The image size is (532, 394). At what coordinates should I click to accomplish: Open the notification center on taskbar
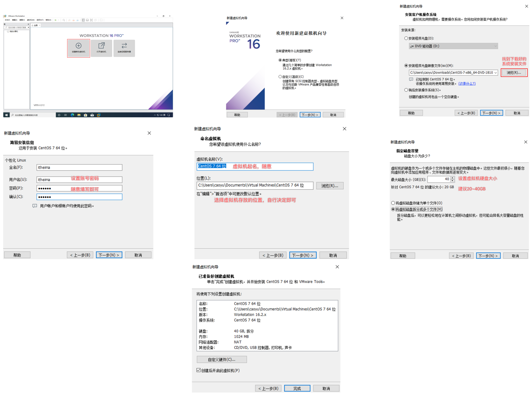point(169,115)
